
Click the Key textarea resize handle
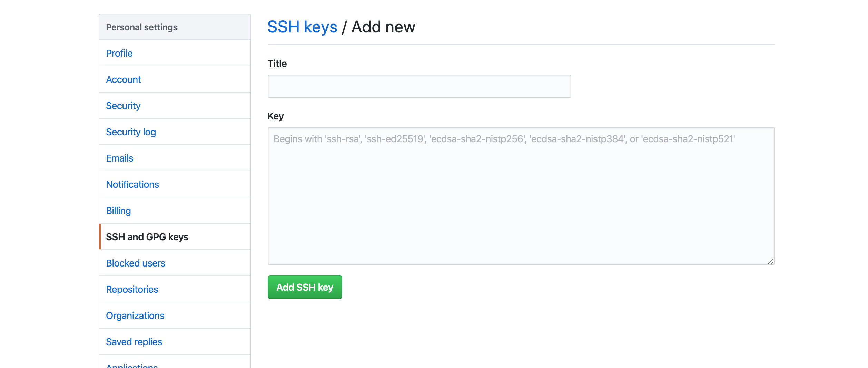pyautogui.click(x=771, y=262)
